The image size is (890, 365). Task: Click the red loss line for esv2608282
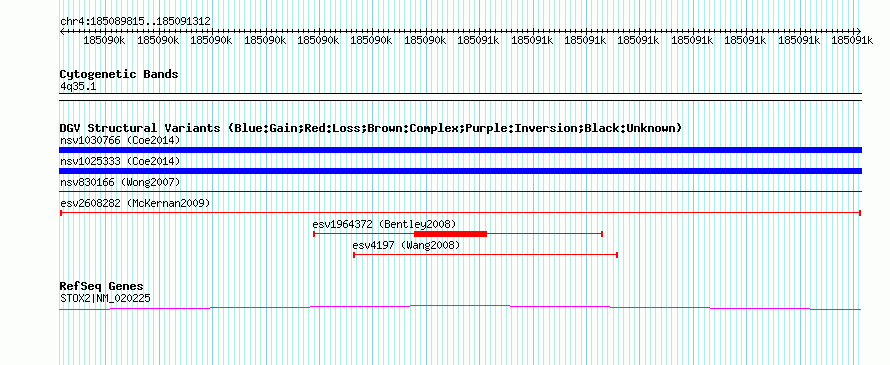coord(460,213)
